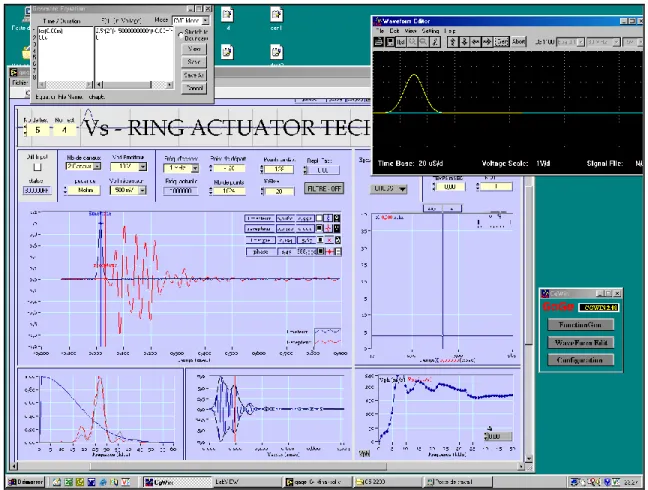This screenshot has height=490, width=648.
Task: Click the lock icon in first legend row
Action: coord(337,218)
